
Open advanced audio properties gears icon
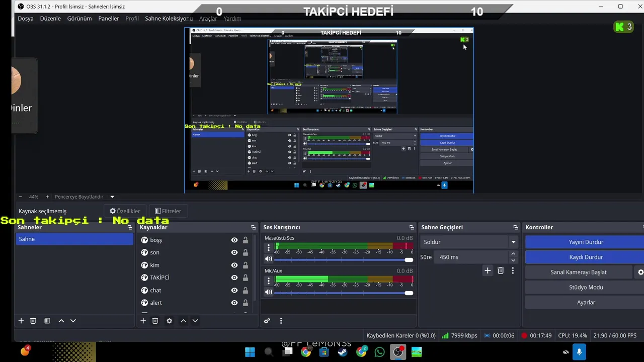click(x=267, y=321)
